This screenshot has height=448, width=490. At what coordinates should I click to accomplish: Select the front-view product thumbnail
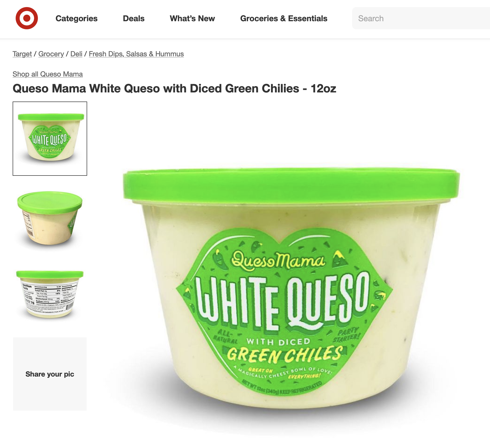tap(50, 139)
